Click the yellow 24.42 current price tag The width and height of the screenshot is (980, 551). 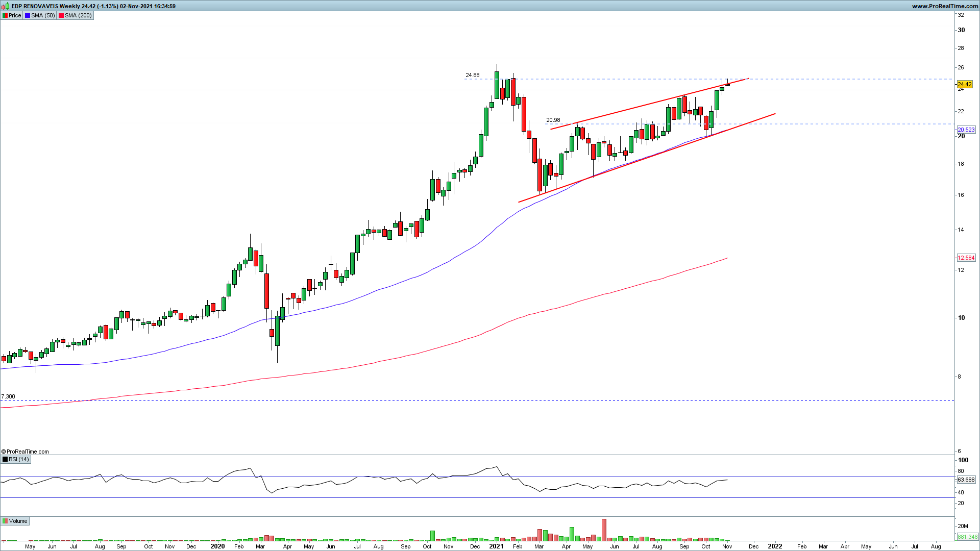point(965,84)
